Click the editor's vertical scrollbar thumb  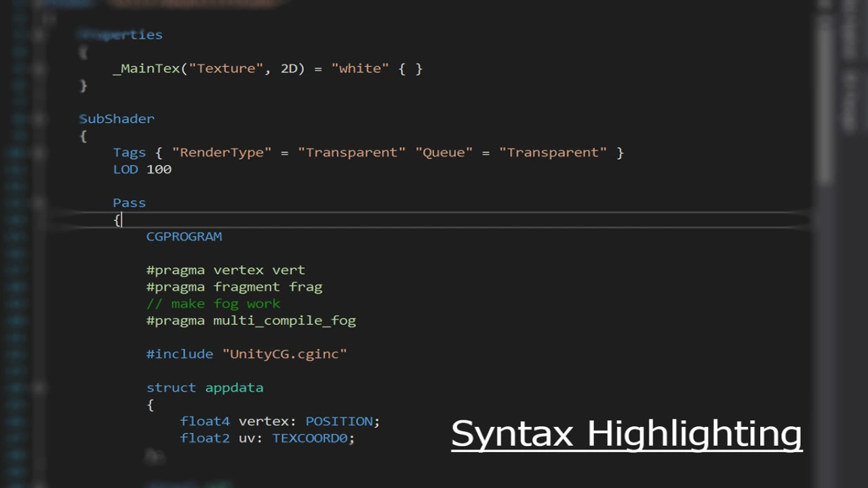click(825, 102)
